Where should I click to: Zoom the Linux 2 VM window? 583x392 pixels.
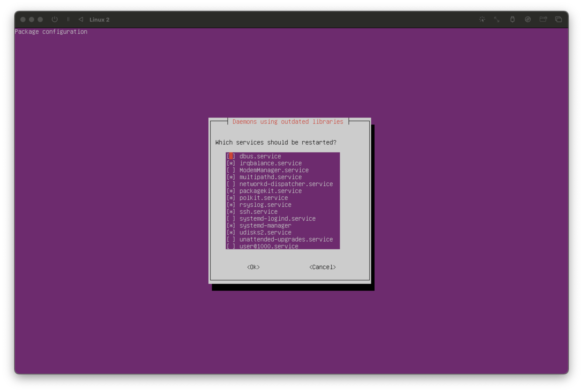[40, 19]
